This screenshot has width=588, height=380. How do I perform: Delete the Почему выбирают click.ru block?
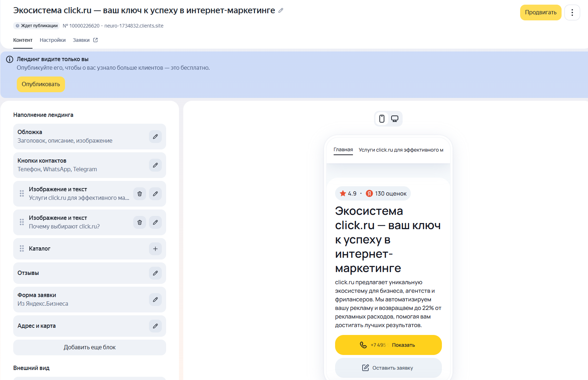click(x=140, y=222)
